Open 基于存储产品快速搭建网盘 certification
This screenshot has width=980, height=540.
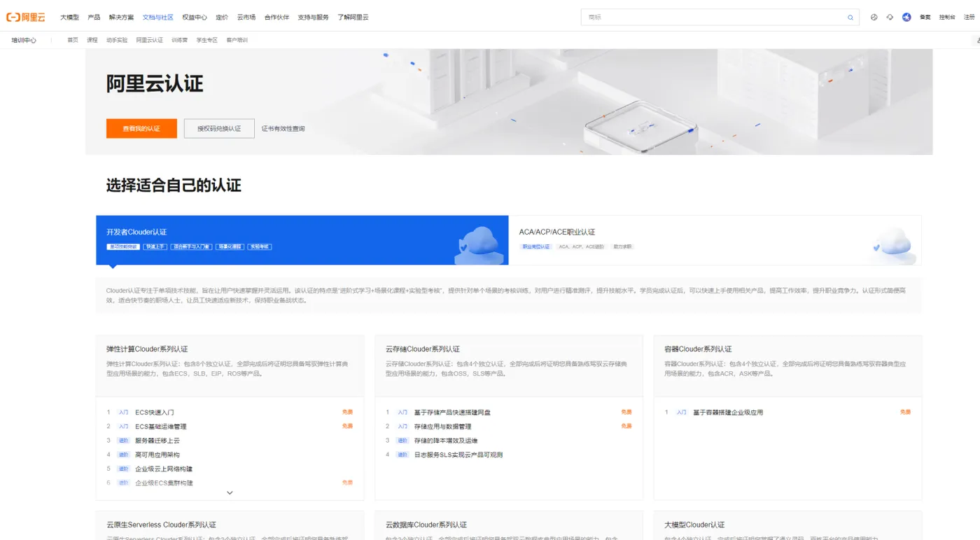tap(452, 413)
